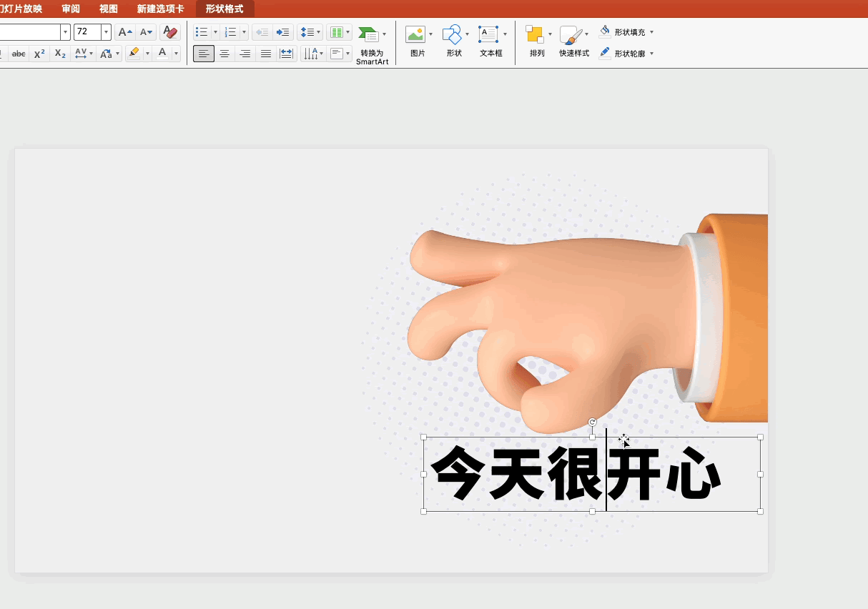The height and width of the screenshot is (609, 868).
Task: Expand the font size dropdown arrow
Action: pos(107,32)
